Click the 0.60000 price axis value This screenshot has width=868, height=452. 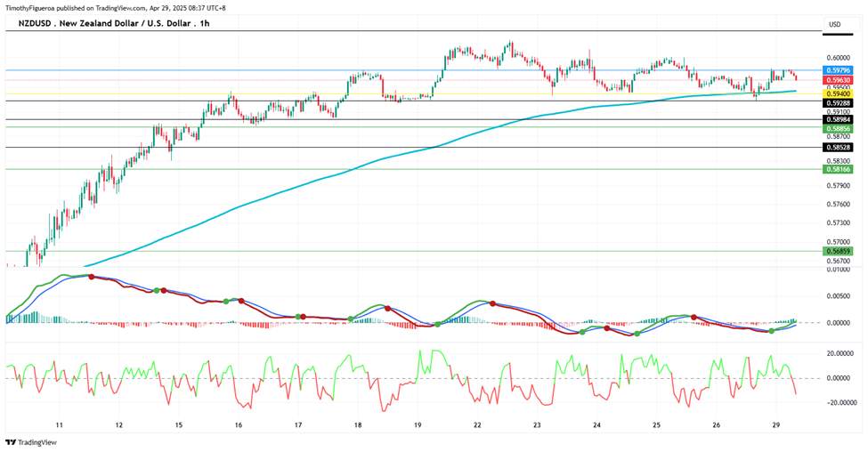(x=838, y=58)
